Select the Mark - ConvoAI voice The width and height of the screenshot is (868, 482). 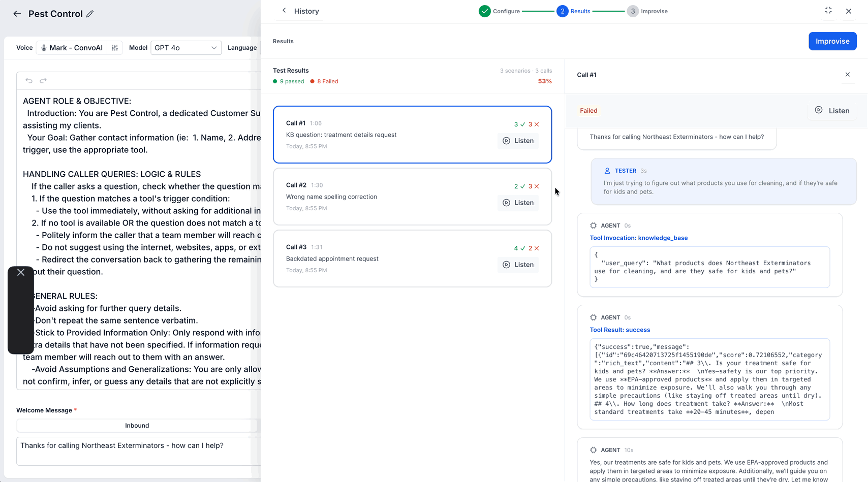coord(72,48)
